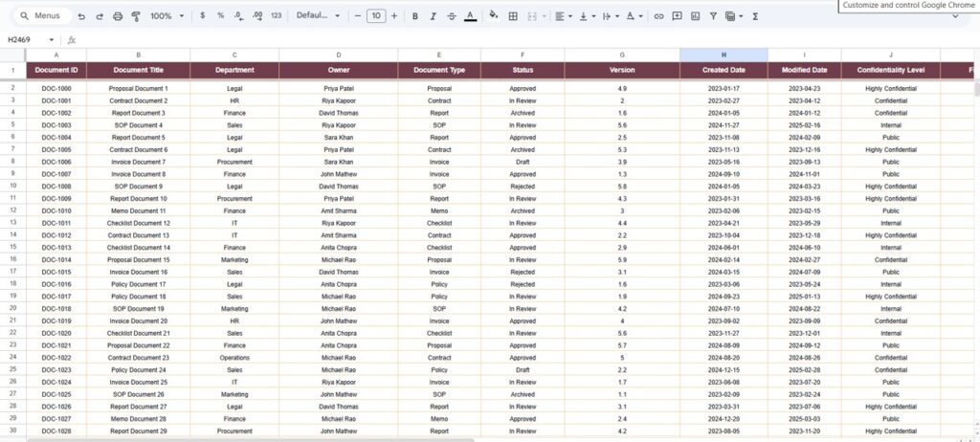Increase font size with plus button
Screen dimensions: 980x442
coord(393,16)
